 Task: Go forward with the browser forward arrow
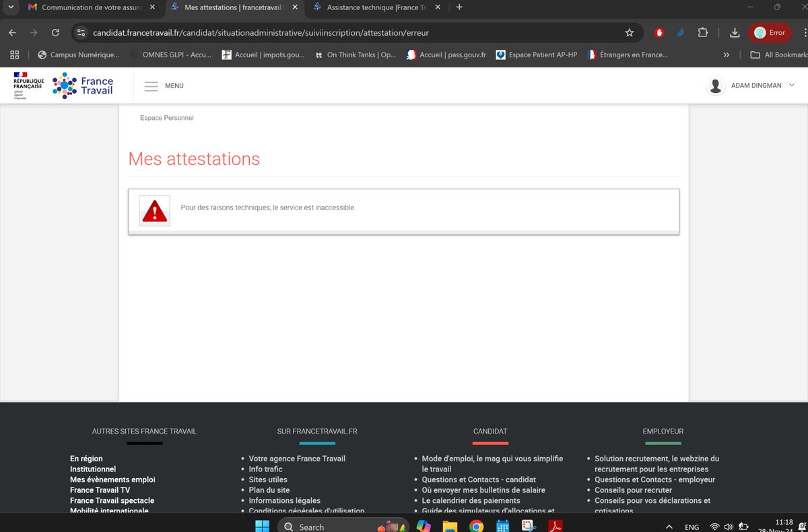tap(34, 32)
